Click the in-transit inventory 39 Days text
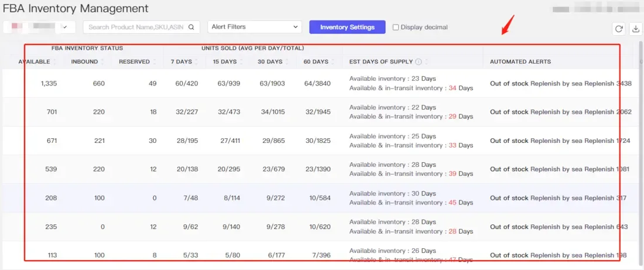The height and width of the screenshot is (270, 644). [x=411, y=174]
